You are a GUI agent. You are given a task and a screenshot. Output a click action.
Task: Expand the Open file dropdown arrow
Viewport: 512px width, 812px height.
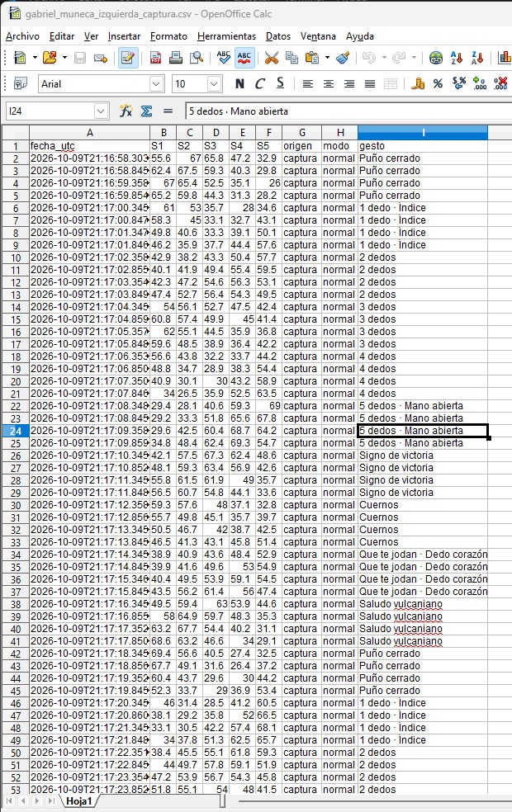64,58
